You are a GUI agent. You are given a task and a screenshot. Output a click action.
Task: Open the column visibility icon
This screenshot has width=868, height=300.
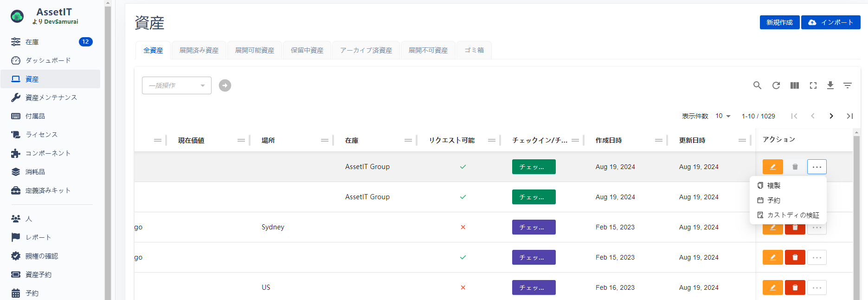point(794,85)
